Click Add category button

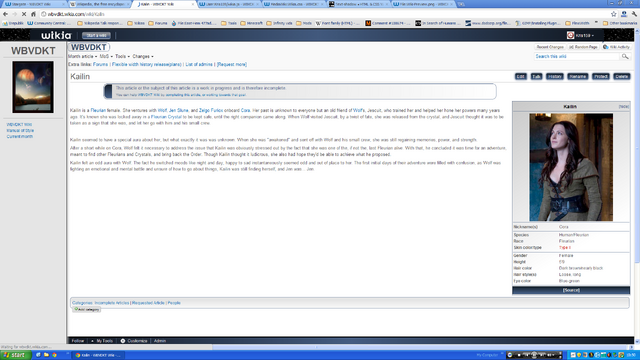click(x=87, y=309)
